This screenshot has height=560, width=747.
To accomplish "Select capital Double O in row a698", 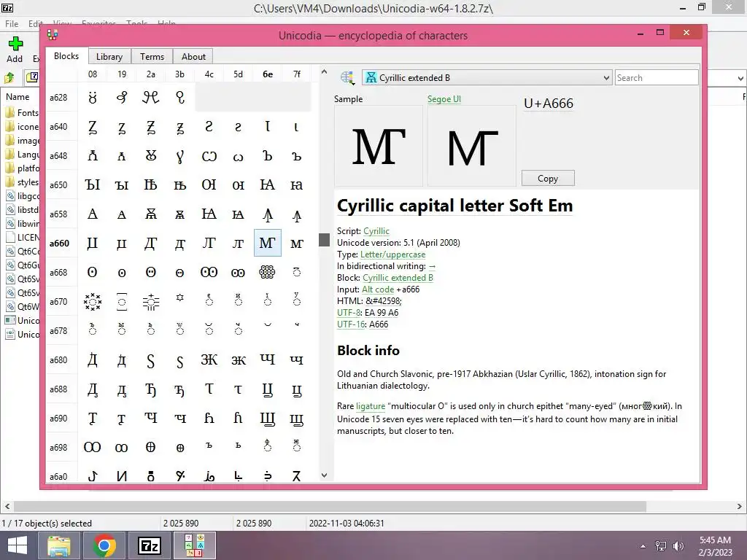I will (x=93, y=448).
